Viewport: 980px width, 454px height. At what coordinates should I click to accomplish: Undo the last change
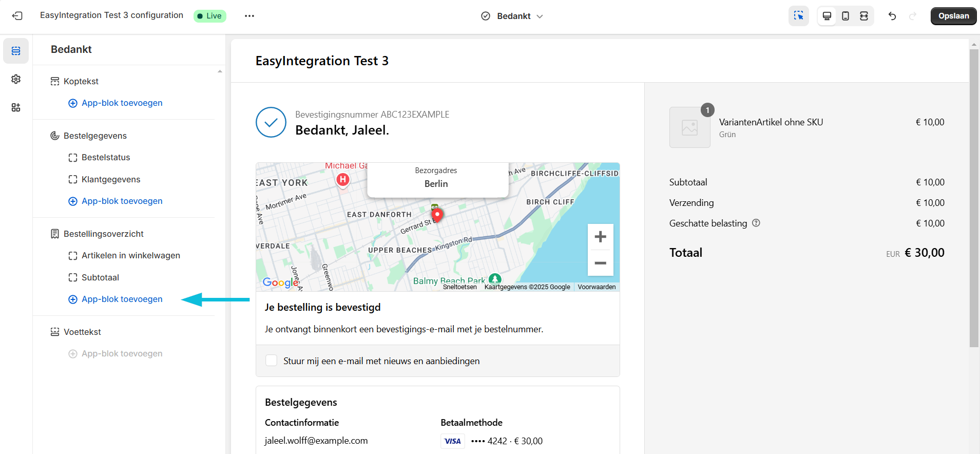pos(892,16)
